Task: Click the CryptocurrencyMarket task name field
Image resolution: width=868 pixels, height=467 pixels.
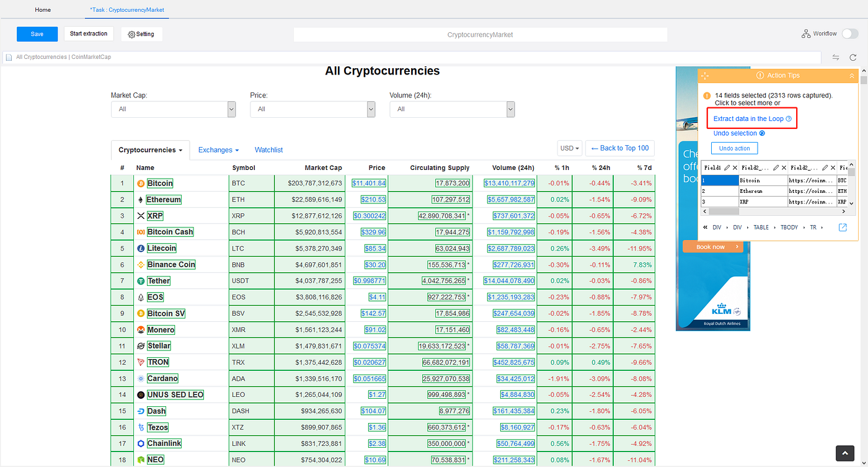Action: pyautogui.click(x=480, y=35)
